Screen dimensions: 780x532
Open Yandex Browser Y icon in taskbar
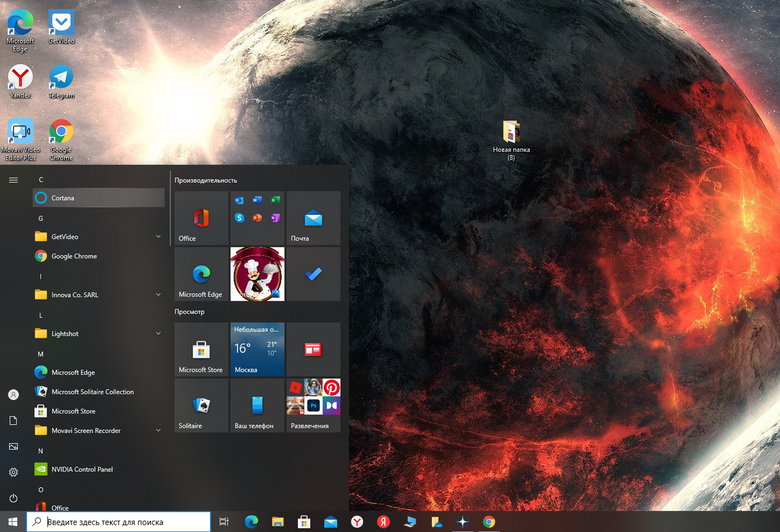pos(357,522)
